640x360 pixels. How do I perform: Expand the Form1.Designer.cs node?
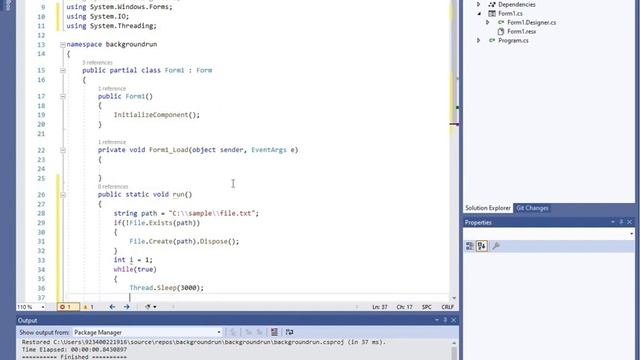[x=487, y=22]
